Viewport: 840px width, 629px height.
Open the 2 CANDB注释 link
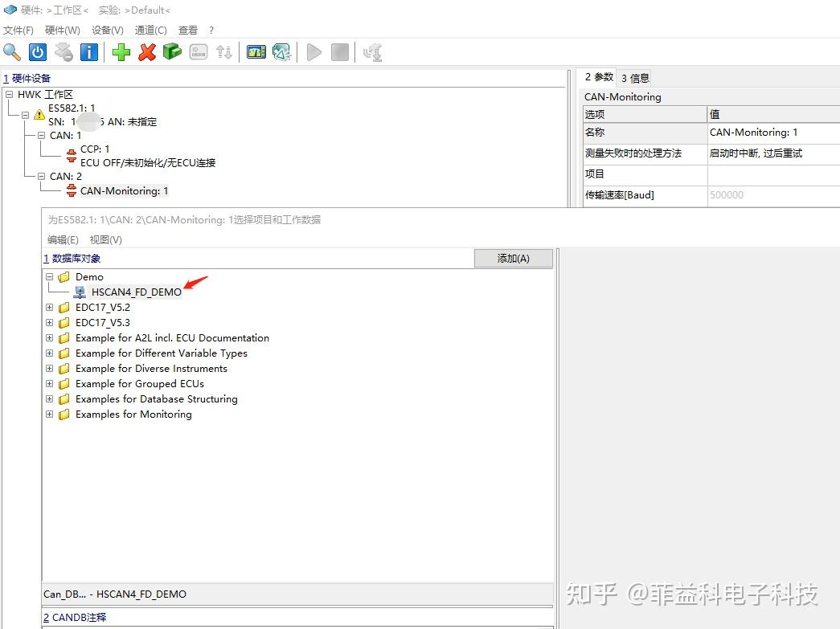[x=74, y=617]
